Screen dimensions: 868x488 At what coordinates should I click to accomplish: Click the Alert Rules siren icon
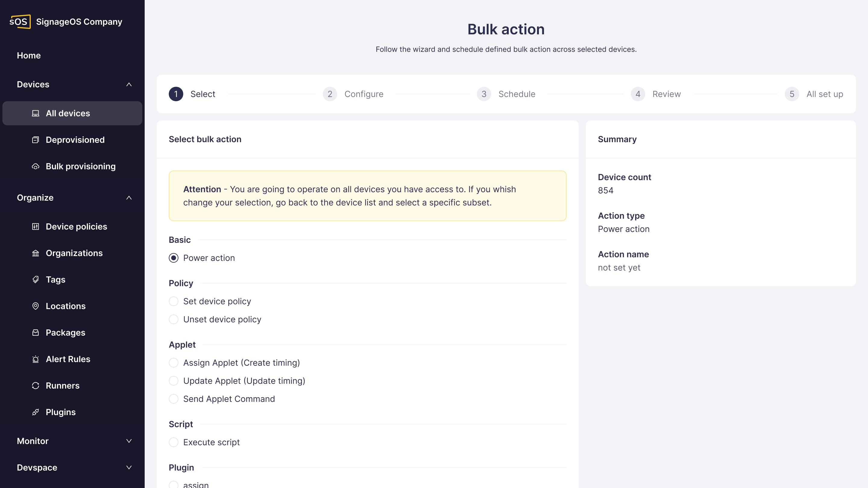(x=35, y=359)
